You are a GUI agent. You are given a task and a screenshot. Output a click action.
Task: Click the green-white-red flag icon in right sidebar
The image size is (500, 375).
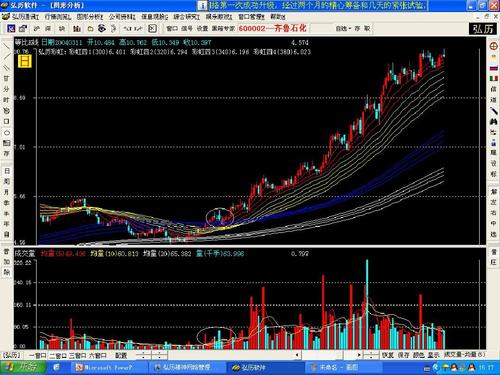(494, 78)
